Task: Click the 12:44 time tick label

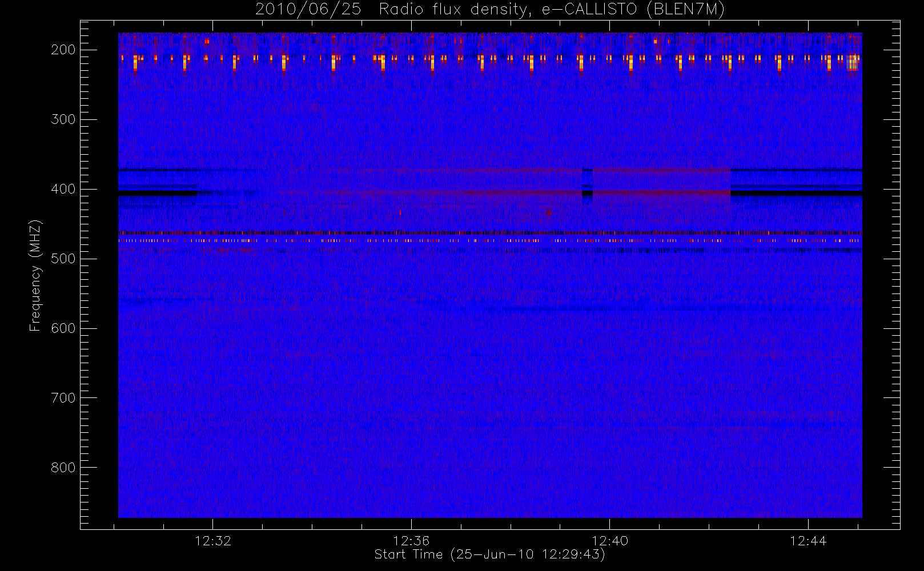Action: [x=808, y=541]
